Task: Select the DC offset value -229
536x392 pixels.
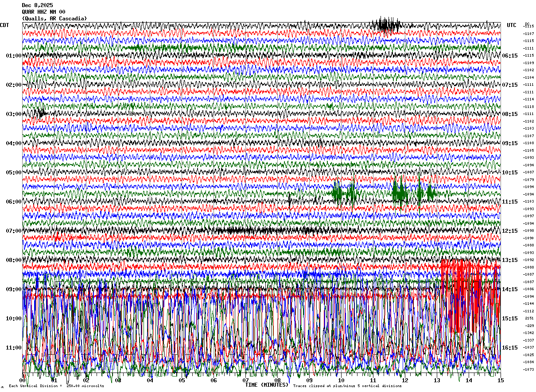Action: [x=529, y=326]
